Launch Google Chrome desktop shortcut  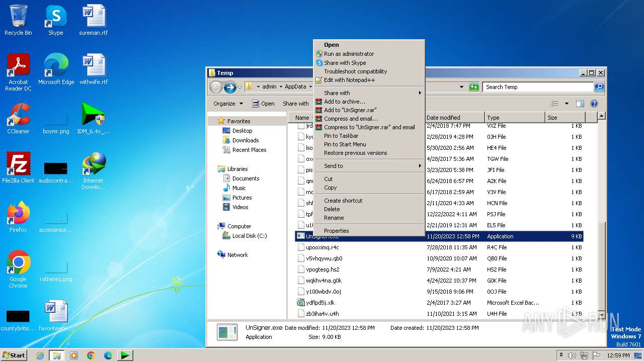(18, 269)
